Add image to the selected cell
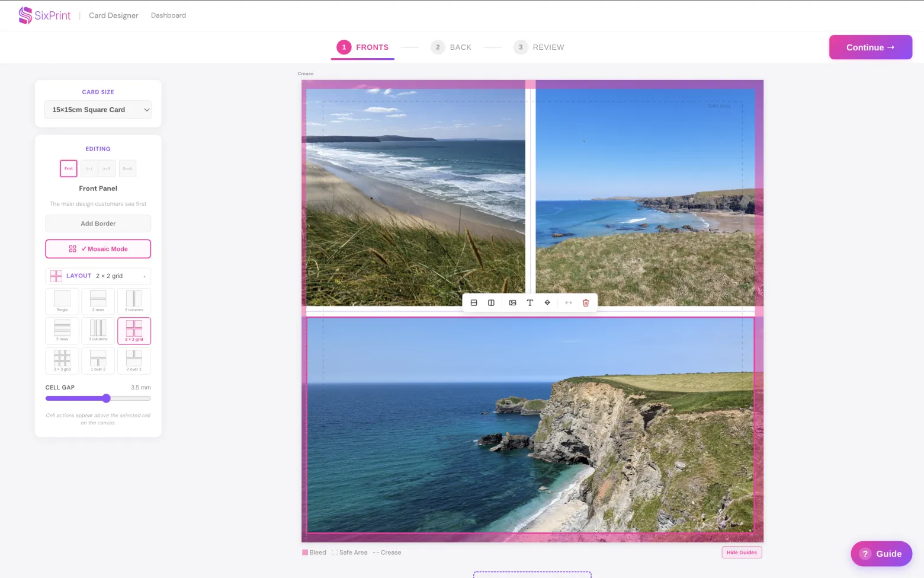 point(512,303)
